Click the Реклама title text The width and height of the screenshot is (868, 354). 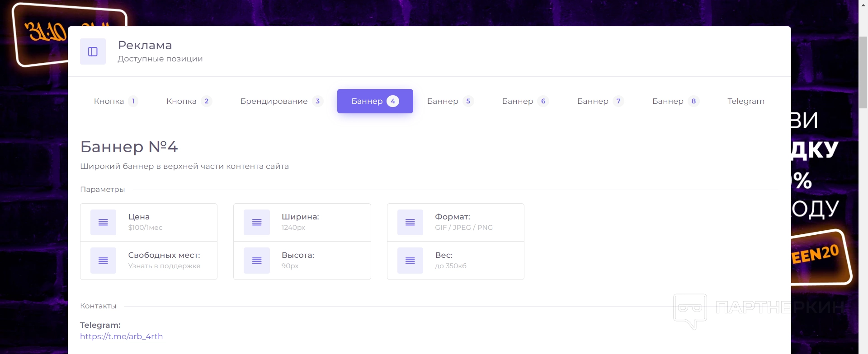[145, 45]
